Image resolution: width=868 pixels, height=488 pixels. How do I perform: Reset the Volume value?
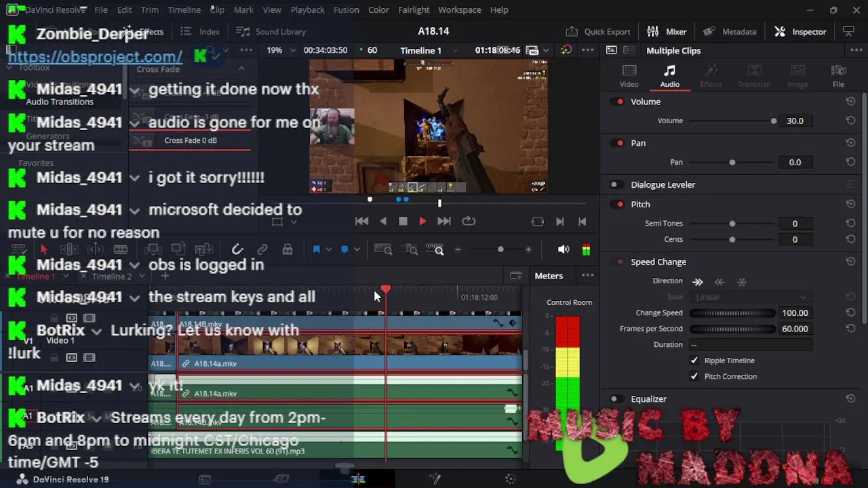pyautogui.click(x=850, y=121)
